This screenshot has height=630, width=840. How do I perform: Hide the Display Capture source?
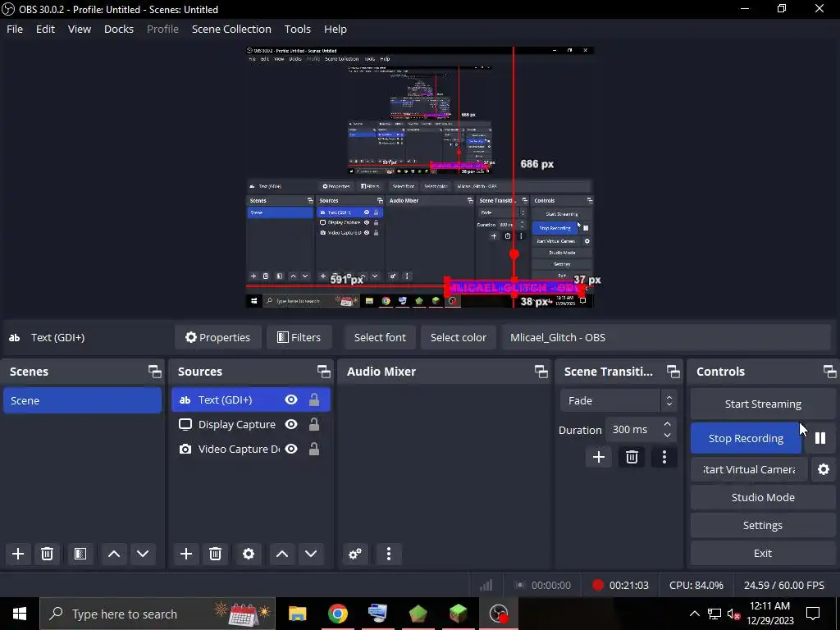pos(291,424)
